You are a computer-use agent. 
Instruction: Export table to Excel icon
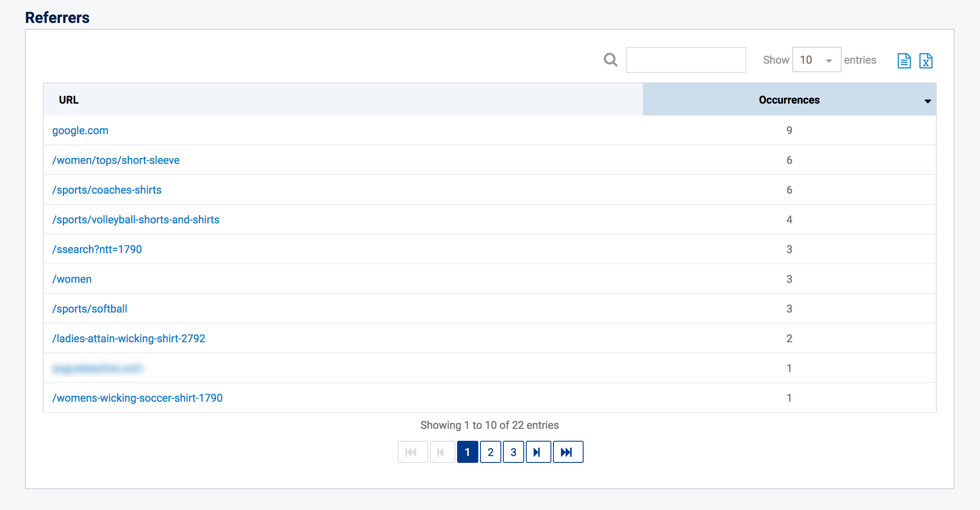point(926,61)
